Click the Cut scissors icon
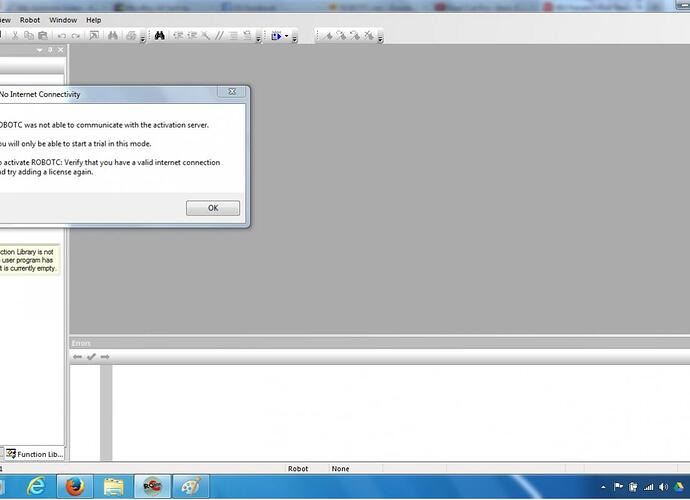 click(x=15, y=36)
